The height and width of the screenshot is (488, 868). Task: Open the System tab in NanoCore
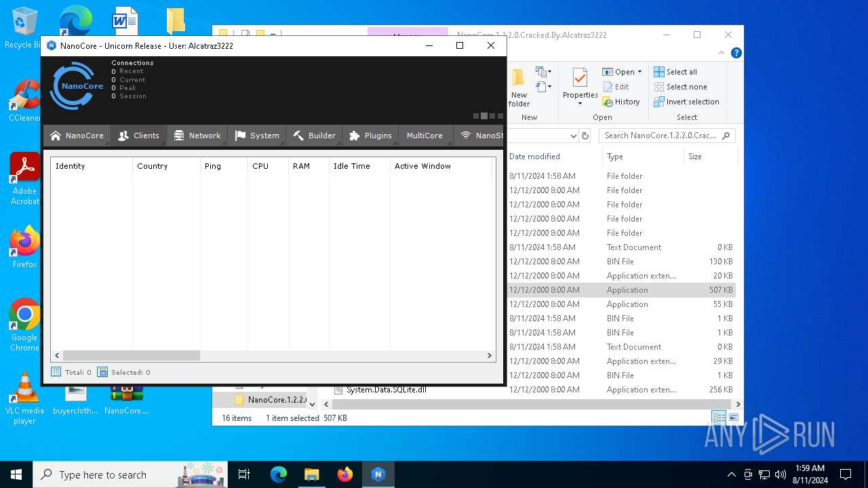tap(257, 136)
